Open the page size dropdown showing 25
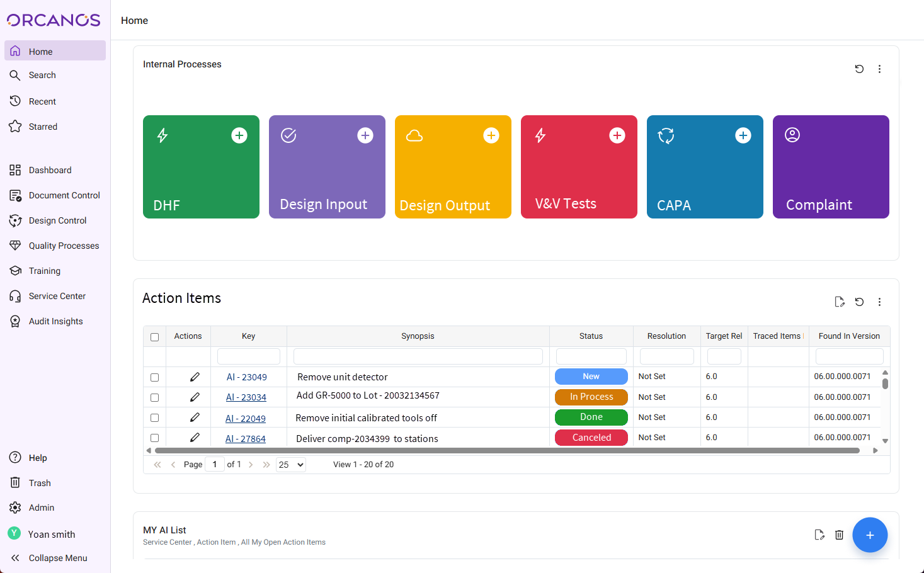The height and width of the screenshot is (573, 924). click(x=290, y=464)
